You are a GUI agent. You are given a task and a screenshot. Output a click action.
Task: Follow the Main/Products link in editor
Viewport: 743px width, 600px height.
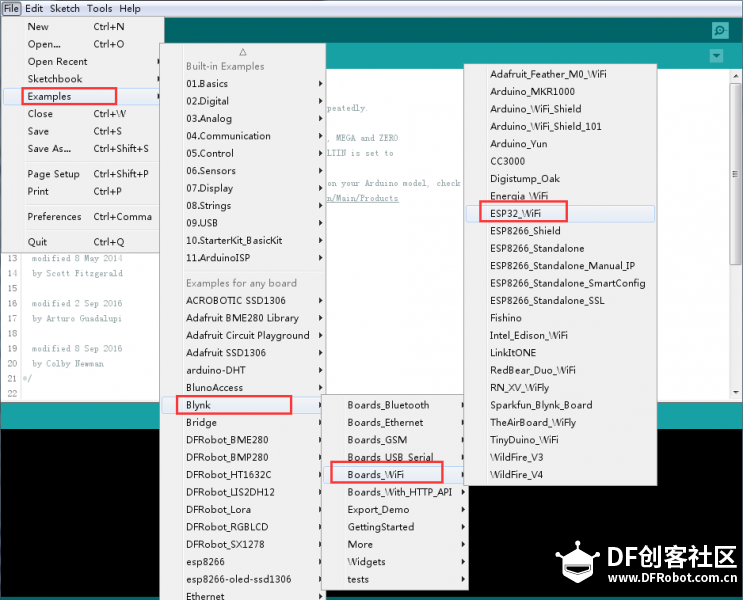pos(362,198)
